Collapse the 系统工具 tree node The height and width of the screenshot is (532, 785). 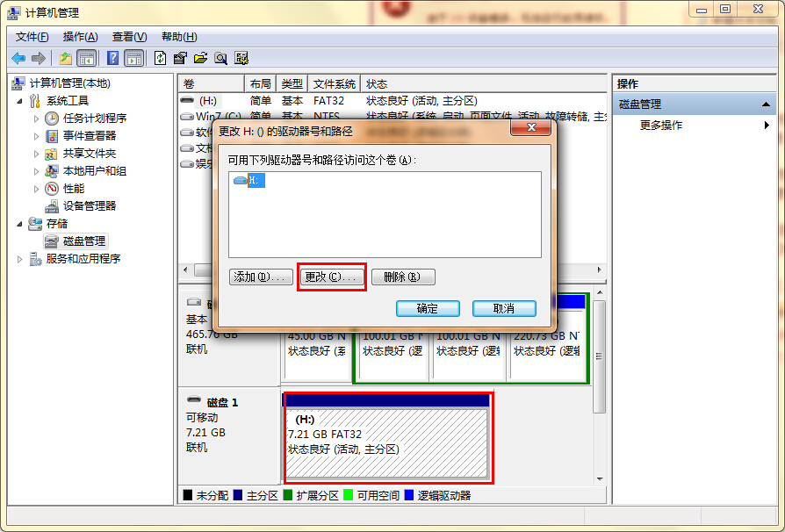point(19,101)
